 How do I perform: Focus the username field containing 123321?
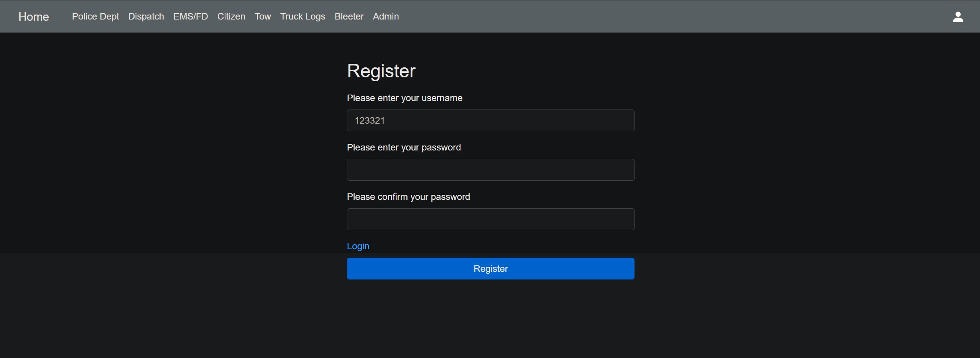coord(490,121)
